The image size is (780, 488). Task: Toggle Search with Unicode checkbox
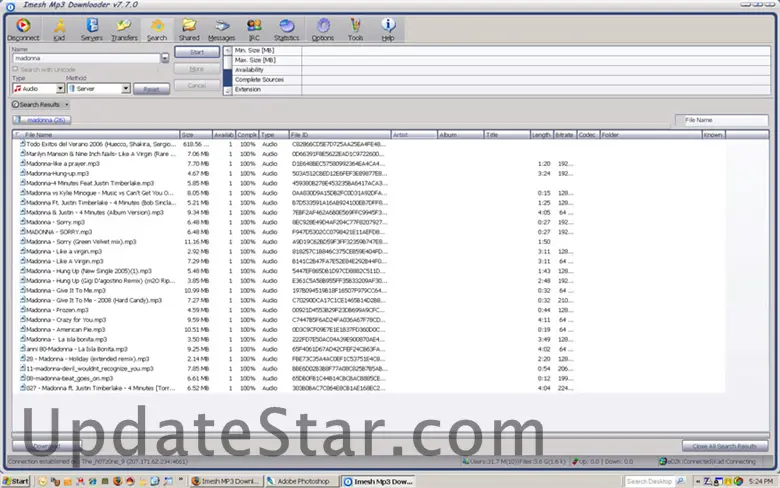pos(15,69)
